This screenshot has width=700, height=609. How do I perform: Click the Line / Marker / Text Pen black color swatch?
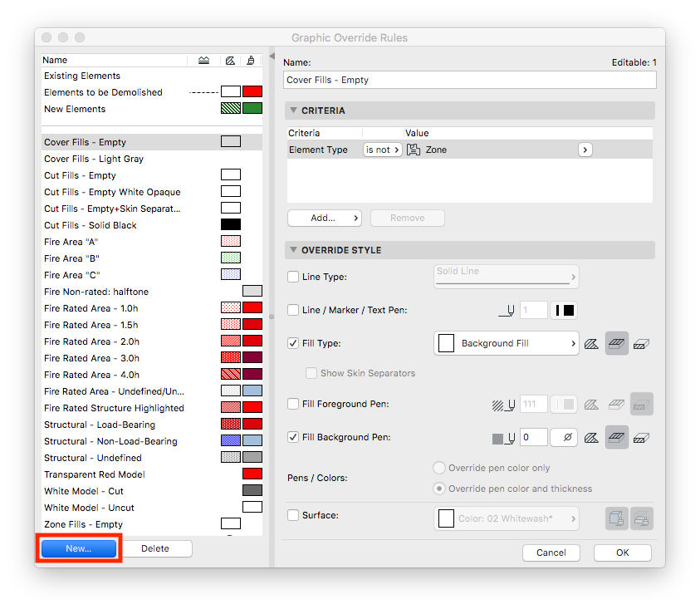click(565, 310)
